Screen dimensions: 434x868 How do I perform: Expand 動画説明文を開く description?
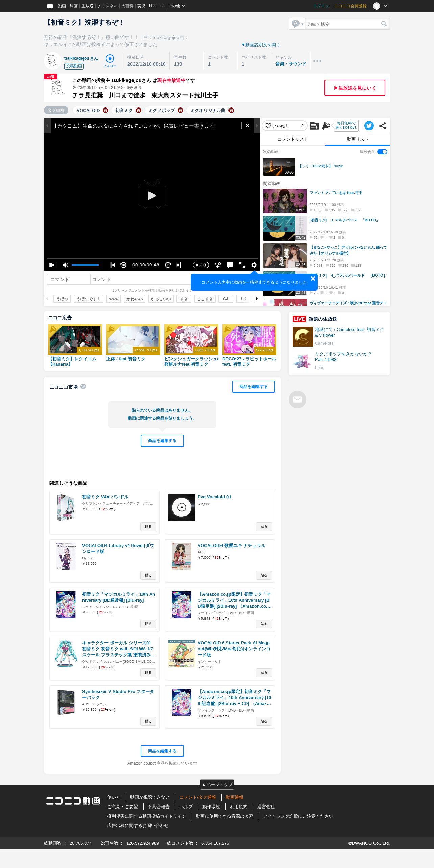click(261, 45)
